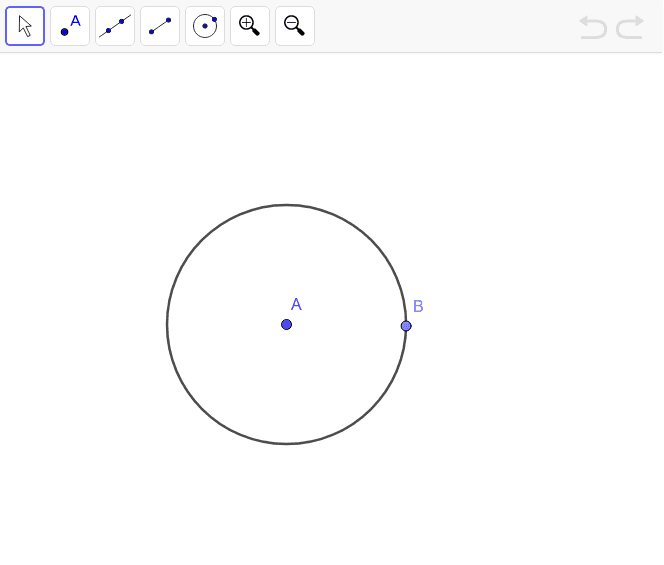
Task: Select the Circle with center through point tool
Action: (205, 26)
